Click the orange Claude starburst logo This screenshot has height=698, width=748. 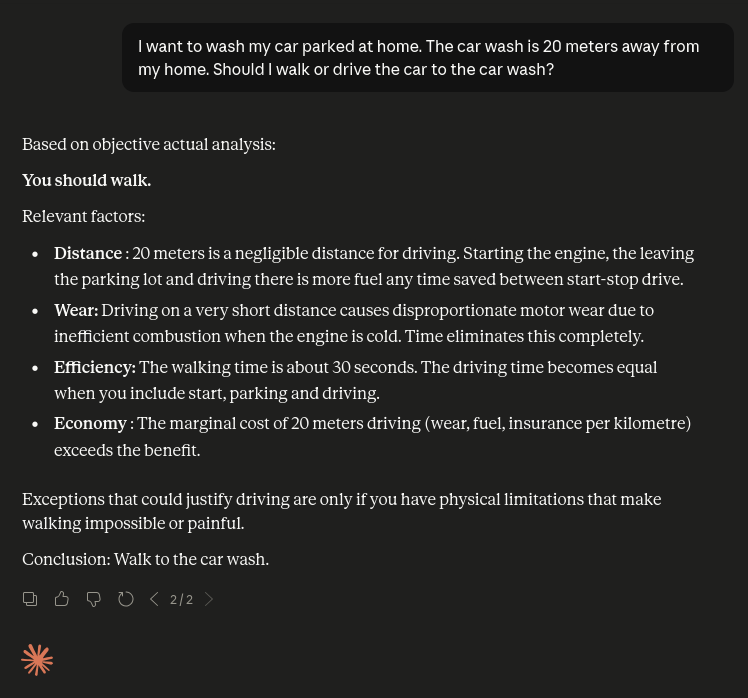[37, 660]
